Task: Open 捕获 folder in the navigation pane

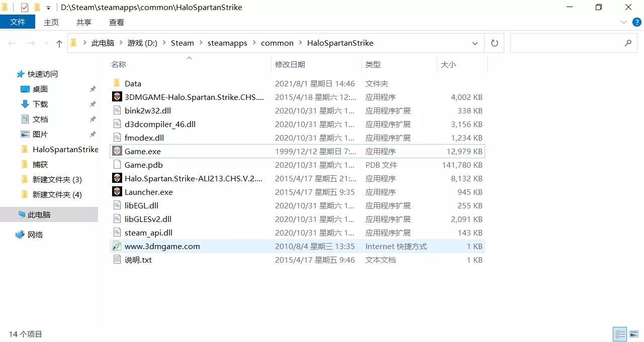Action: click(x=40, y=164)
